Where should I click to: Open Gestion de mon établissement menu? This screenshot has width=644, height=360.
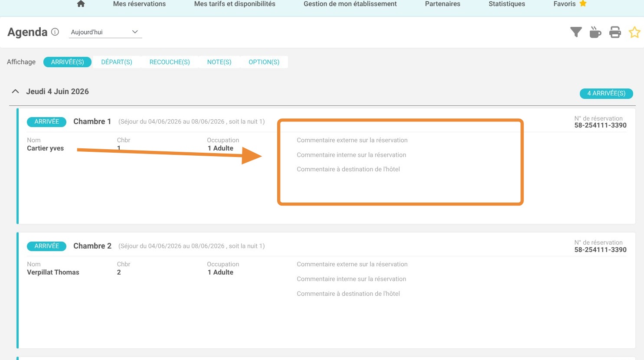[x=350, y=4]
